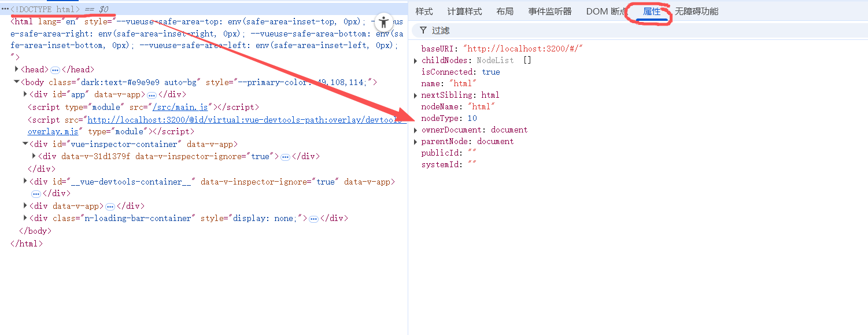Expand the nextSibling property
The image size is (868, 335).
point(416,95)
